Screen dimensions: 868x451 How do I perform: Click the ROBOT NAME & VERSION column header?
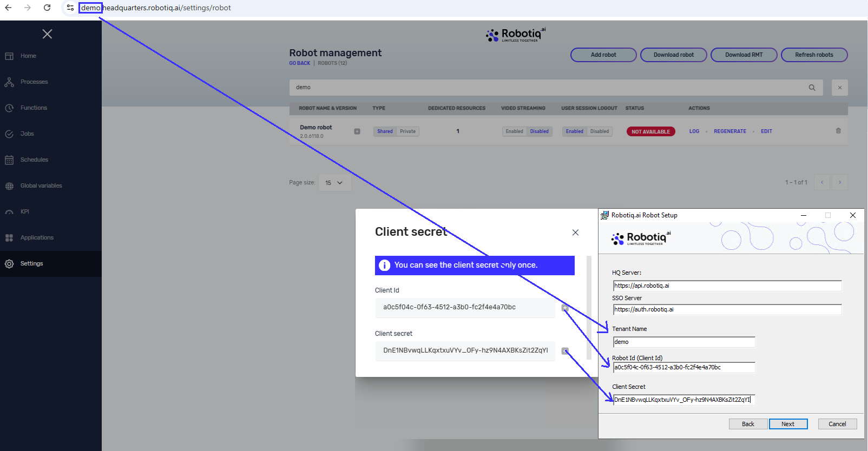coord(328,108)
